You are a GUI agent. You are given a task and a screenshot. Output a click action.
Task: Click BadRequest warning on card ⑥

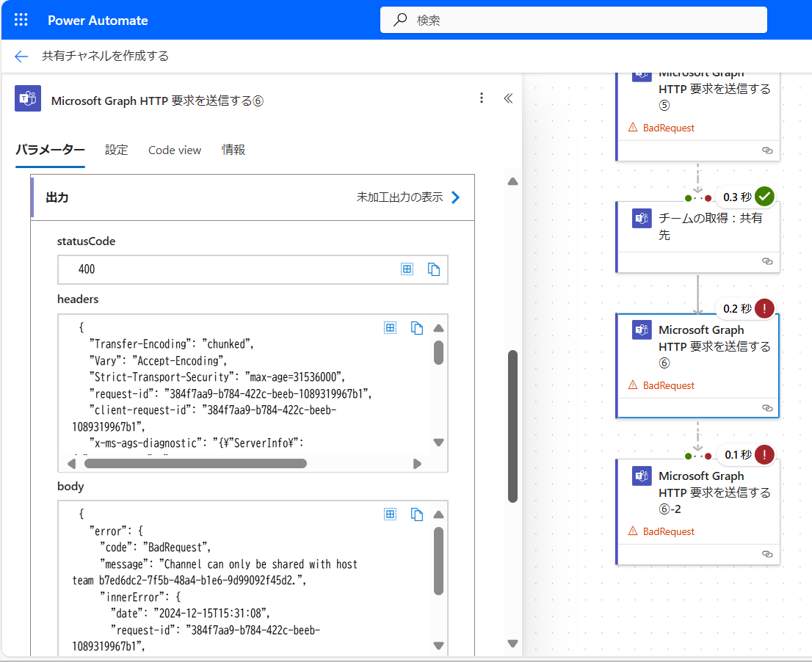(661, 385)
